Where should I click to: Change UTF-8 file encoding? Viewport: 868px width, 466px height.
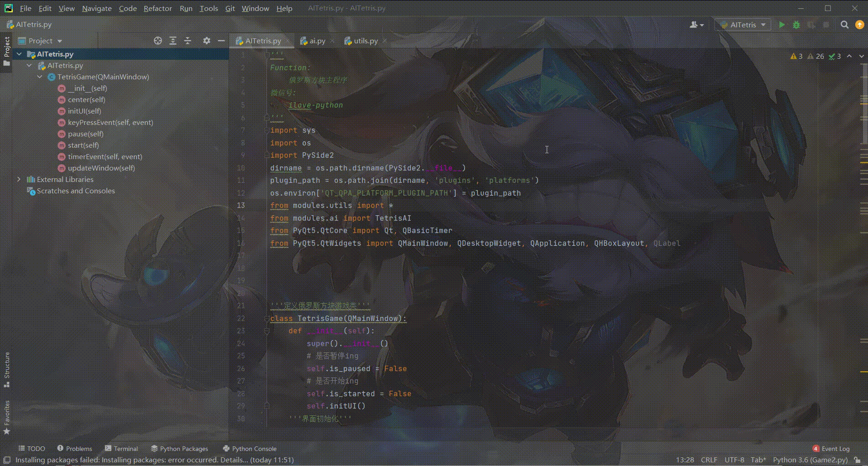(x=734, y=460)
